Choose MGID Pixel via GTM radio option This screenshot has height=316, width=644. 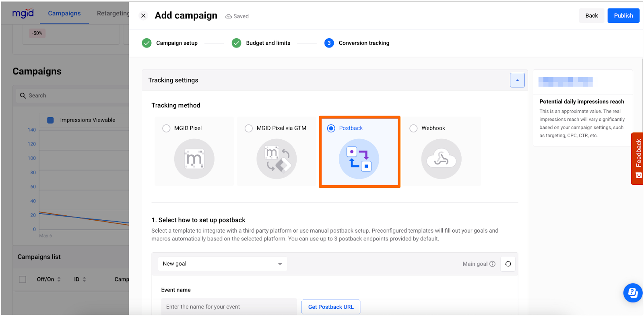click(x=249, y=128)
